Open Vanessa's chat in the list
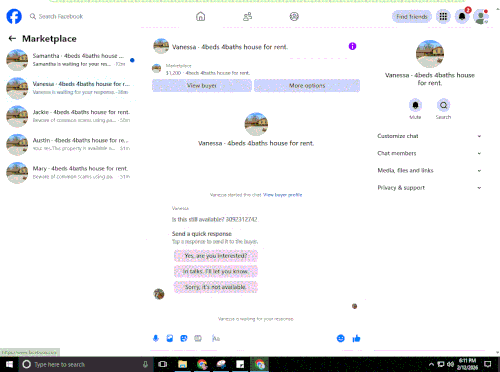Image resolution: width=500 pixels, height=372 pixels. [70, 88]
